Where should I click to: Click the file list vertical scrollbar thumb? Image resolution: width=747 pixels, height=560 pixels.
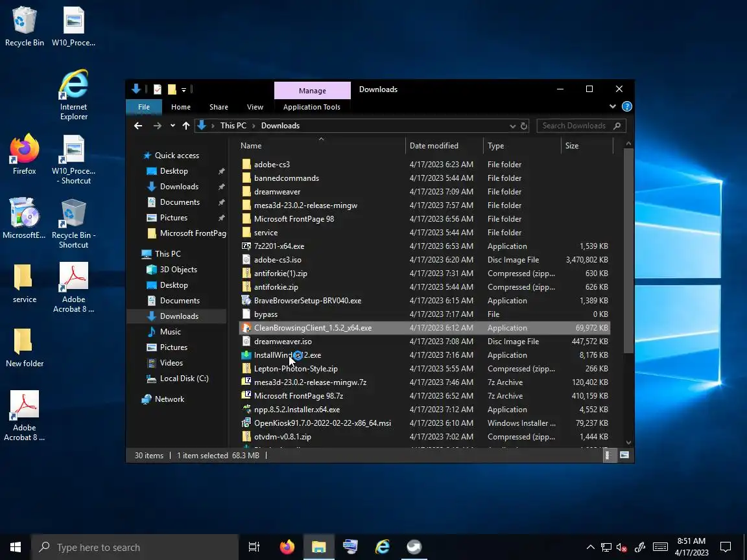point(628,251)
